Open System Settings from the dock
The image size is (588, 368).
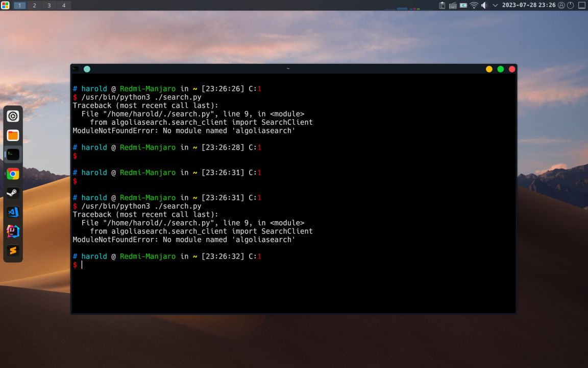pyautogui.click(x=13, y=117)
